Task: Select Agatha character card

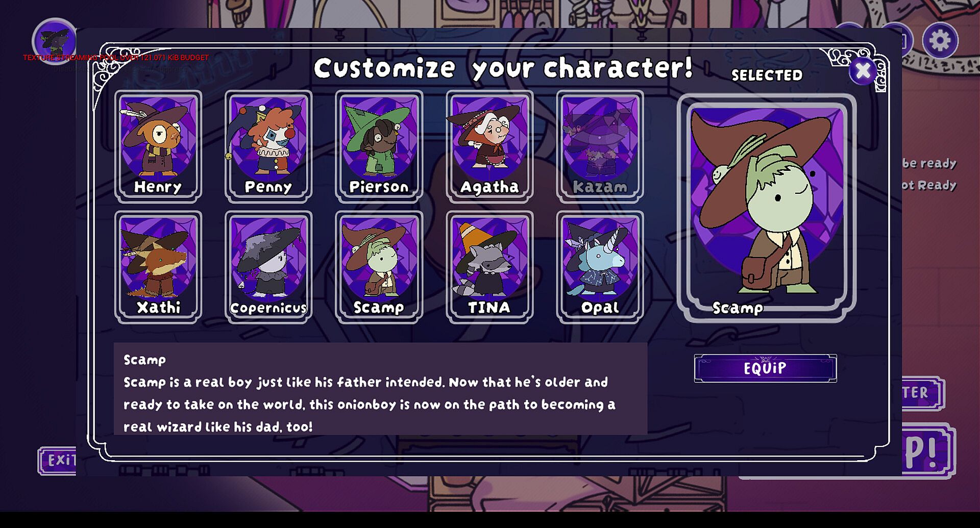Action: [x=489, y=146]
